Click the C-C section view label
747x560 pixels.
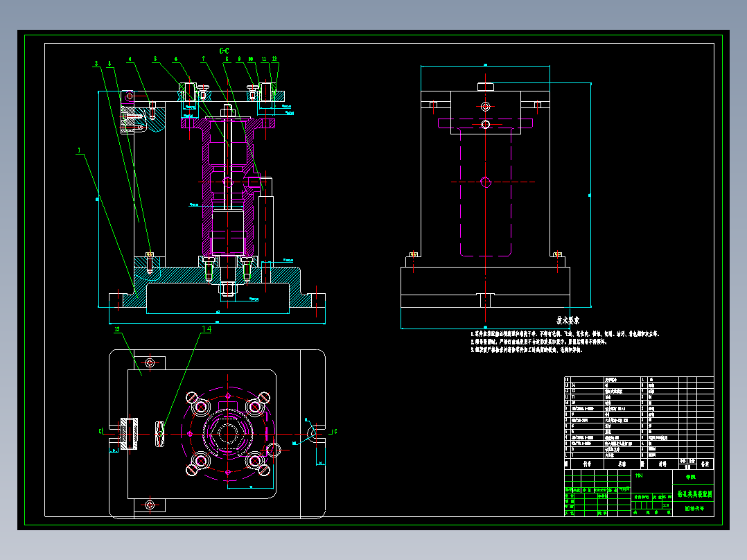(224, 51)
